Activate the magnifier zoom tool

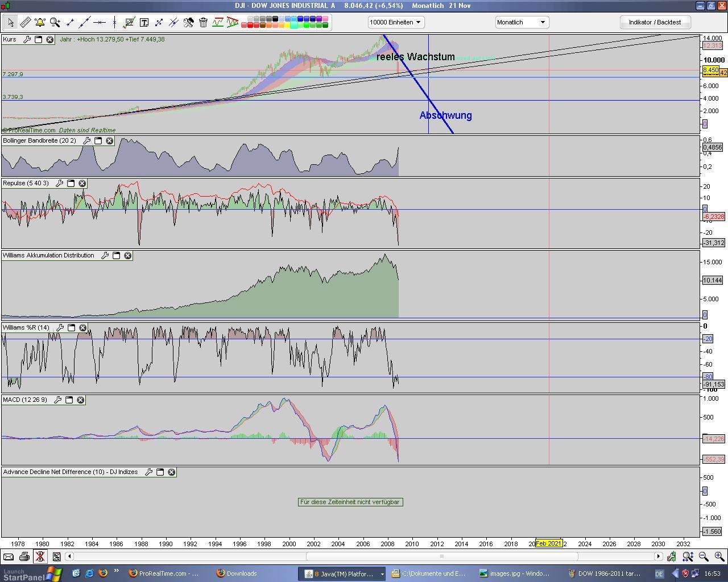click(x=55, y=22)
